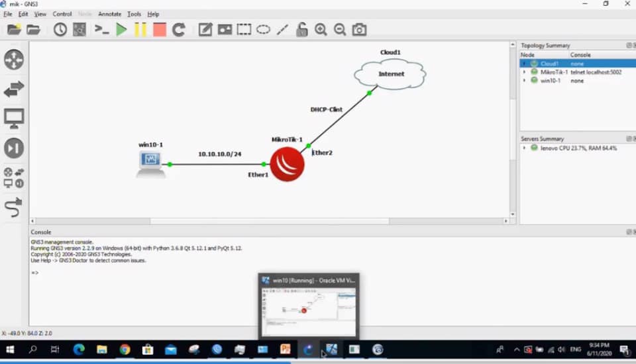Click the canvas horizontal scrollbar

tap(265, 221)
